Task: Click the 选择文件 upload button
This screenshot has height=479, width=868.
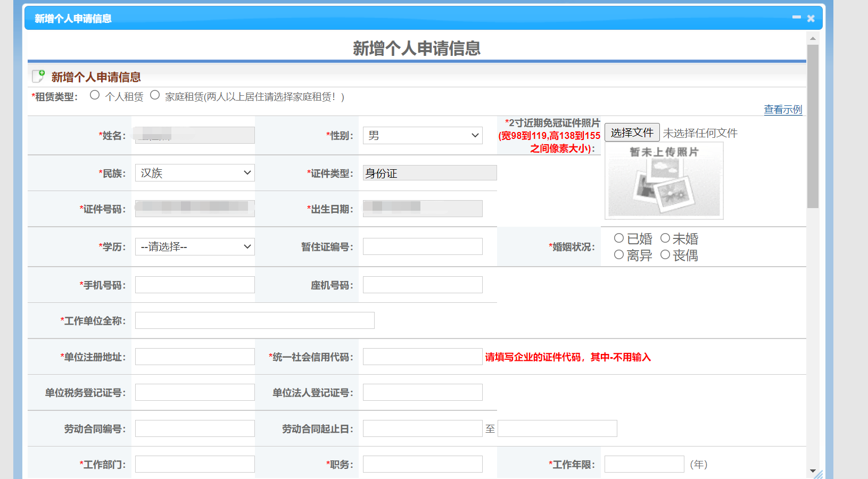Action: [632, 133]
